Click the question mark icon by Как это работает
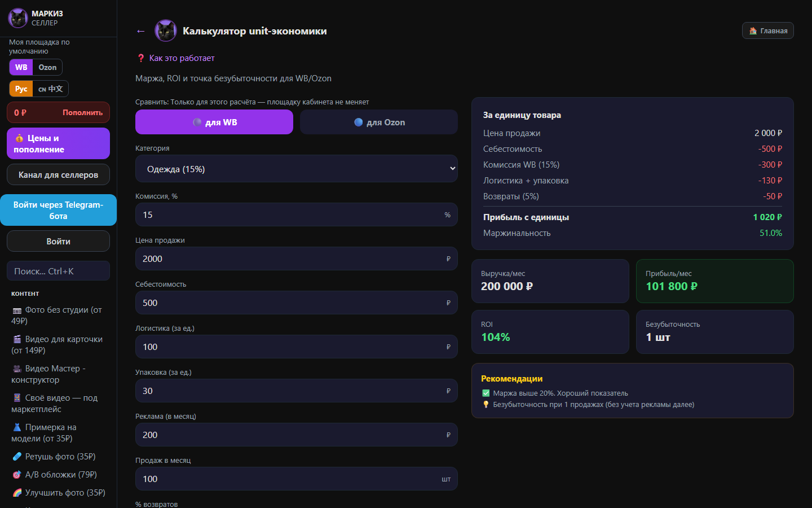 (x=141, y=58)
